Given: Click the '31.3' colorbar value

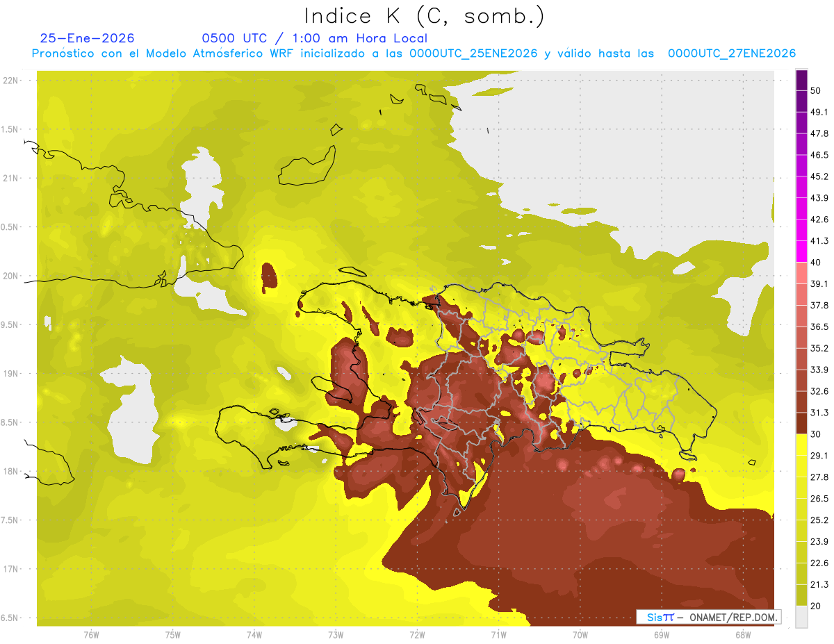Looking at the screenshot, I should [819, 413].
